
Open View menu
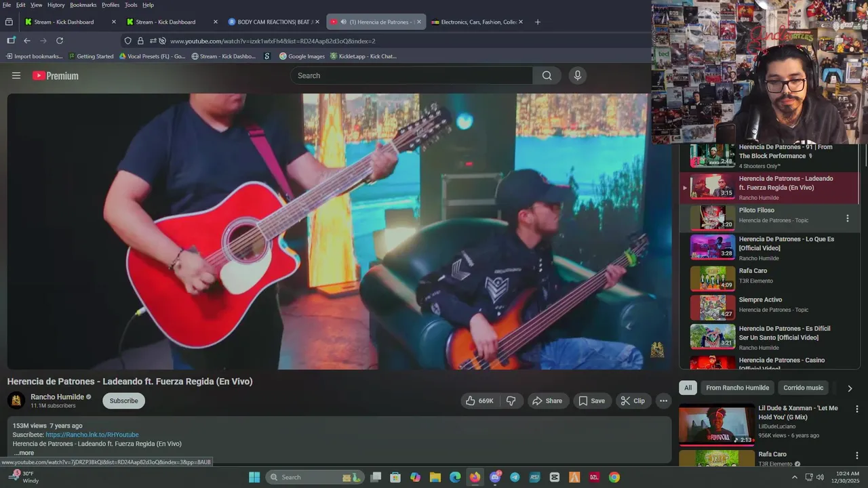click(x=36, y=5)
